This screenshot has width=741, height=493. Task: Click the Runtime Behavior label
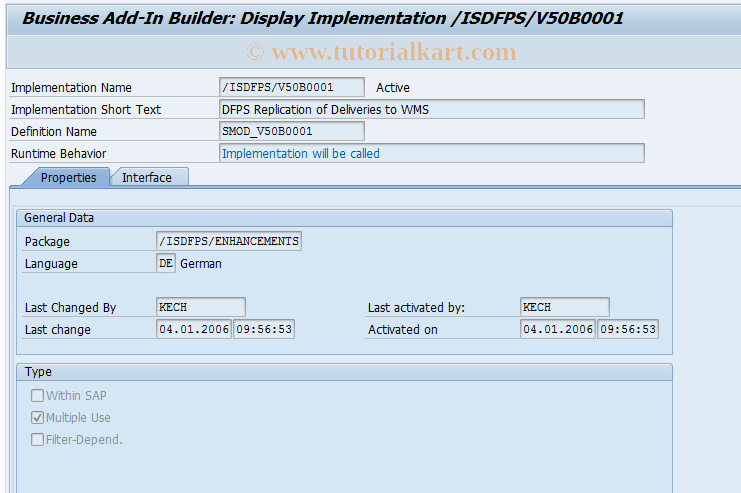[x=59, y=154]
